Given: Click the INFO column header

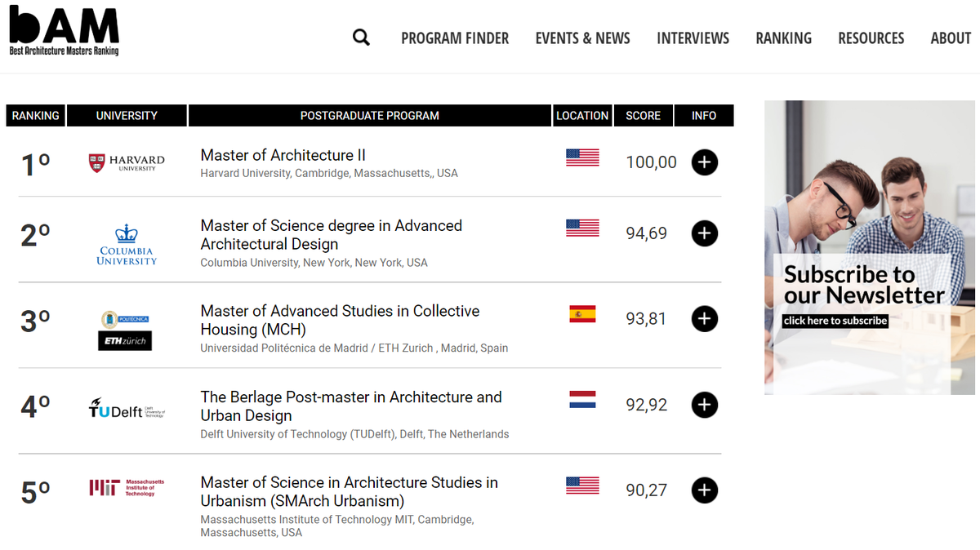Looking at the screenshot, I should pyautogui.click(x=704, y=116).
